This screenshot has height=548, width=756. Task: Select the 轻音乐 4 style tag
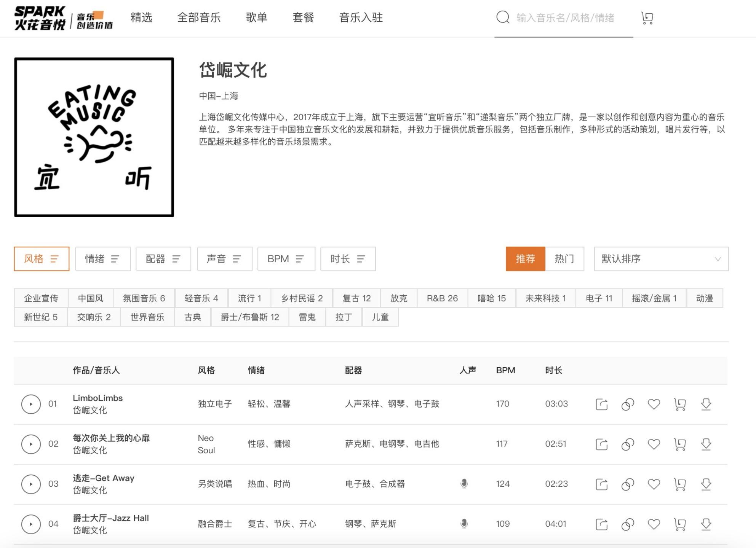pos(201,298)
